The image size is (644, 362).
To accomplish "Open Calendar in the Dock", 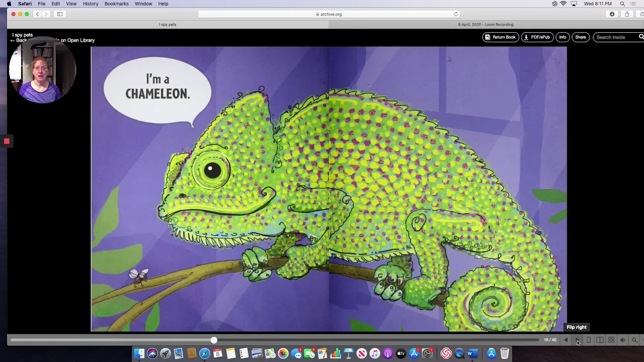I will [x=217, y=353].
